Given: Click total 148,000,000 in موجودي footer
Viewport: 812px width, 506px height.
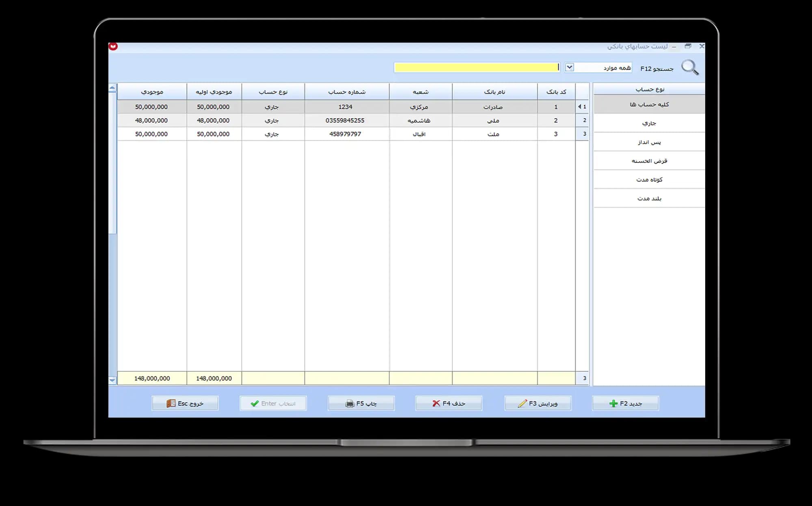Looking at the screenshot, I should click(x=152, y=378).
